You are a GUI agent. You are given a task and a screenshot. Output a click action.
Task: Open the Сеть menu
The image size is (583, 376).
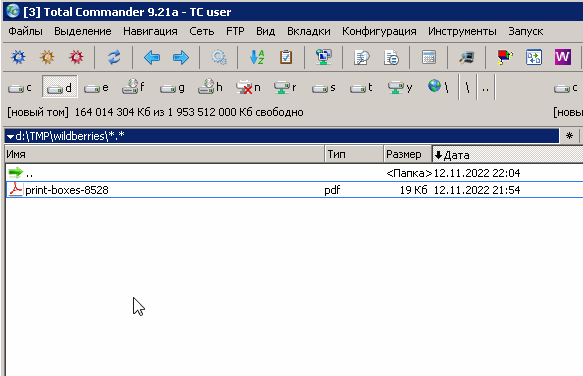click(x=202, y=31)
